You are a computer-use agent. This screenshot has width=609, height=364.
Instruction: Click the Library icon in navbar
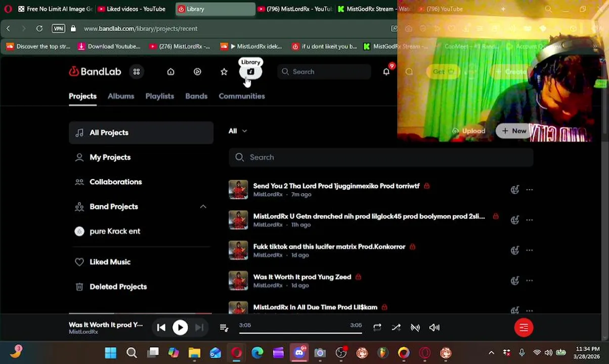(x=250, y=72)
